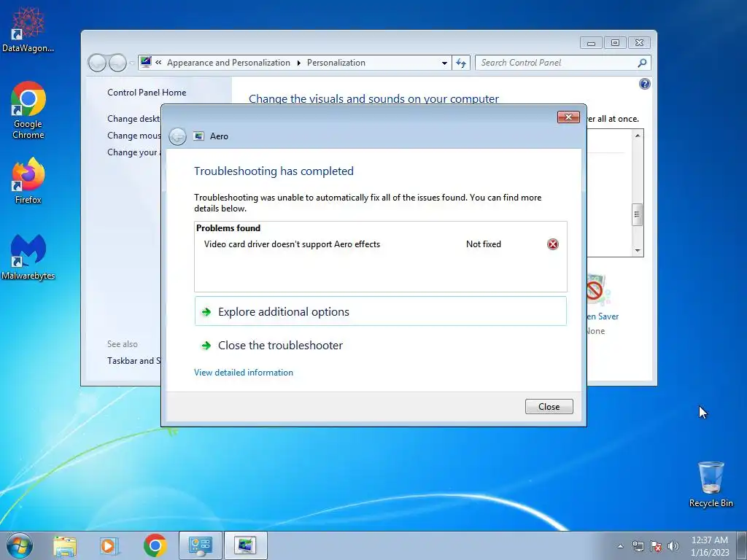The image size is (747, 560).
Task: Open Firefox desktop shortcut
Action: 28,181
